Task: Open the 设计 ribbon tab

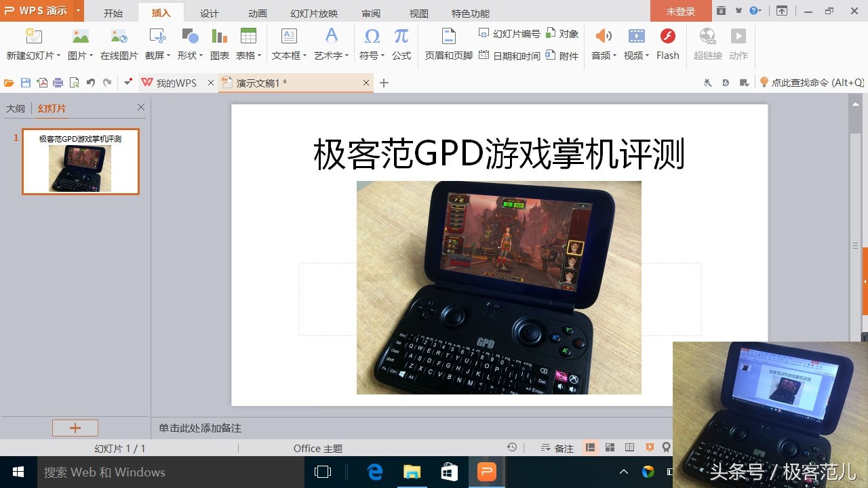Action: [210, 14]
